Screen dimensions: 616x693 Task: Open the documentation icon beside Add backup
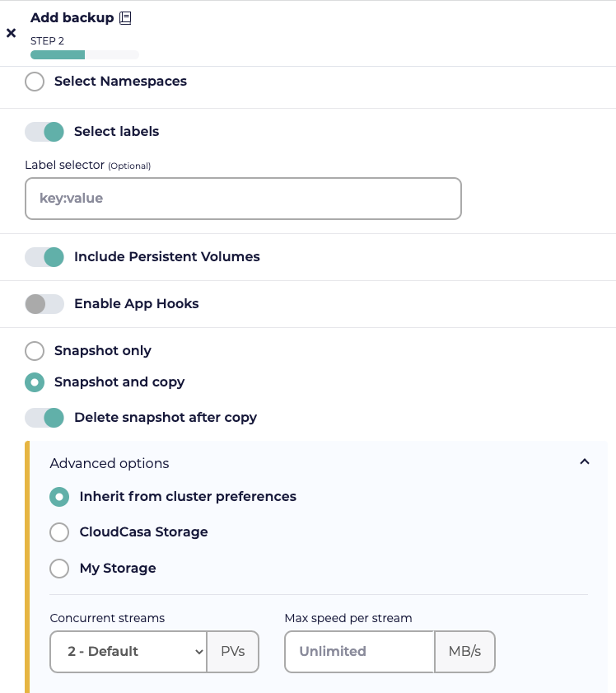[x=125, y=18]
